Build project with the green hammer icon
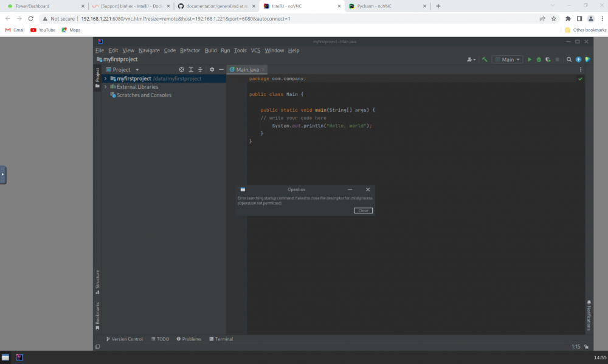The height and width of the screenshot is (364, 608). (x=485, y=60)
